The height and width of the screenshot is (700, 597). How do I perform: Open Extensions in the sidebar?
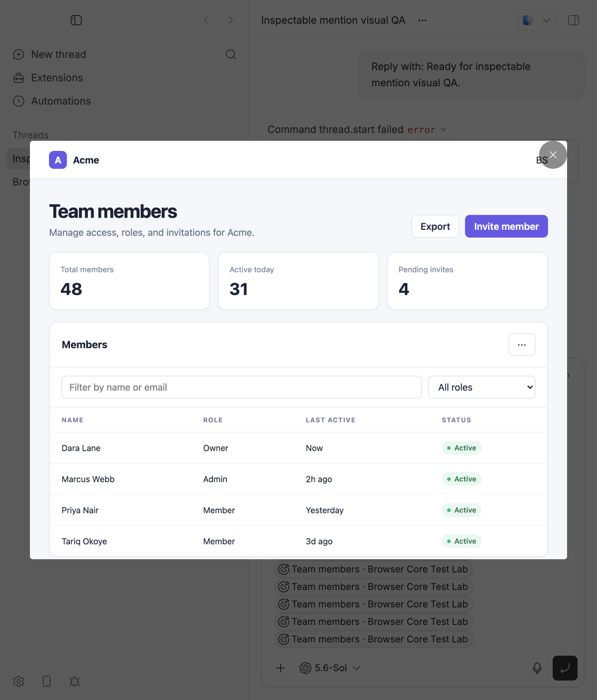48,78
